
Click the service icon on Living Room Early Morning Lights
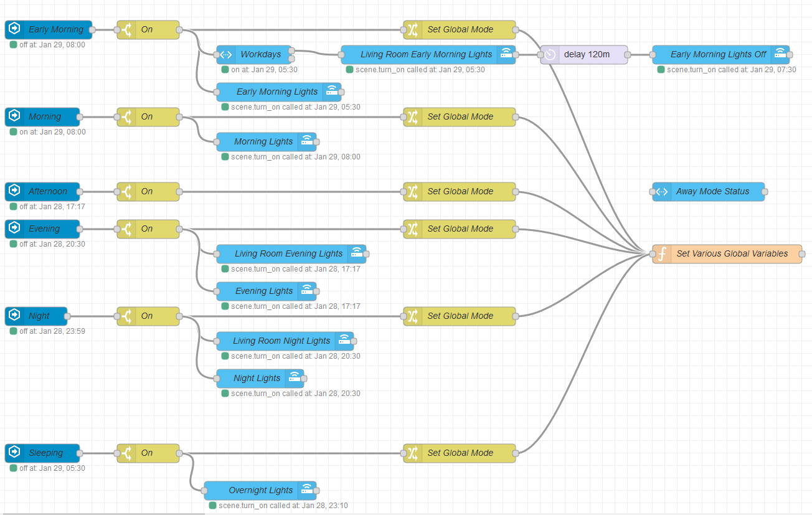tap(506, 54)
